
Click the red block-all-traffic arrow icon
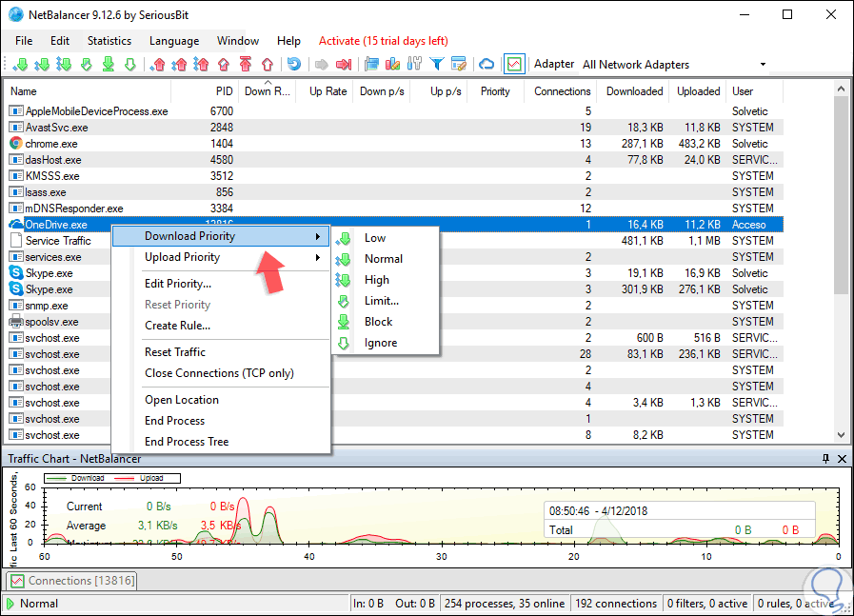pos(344,65)
